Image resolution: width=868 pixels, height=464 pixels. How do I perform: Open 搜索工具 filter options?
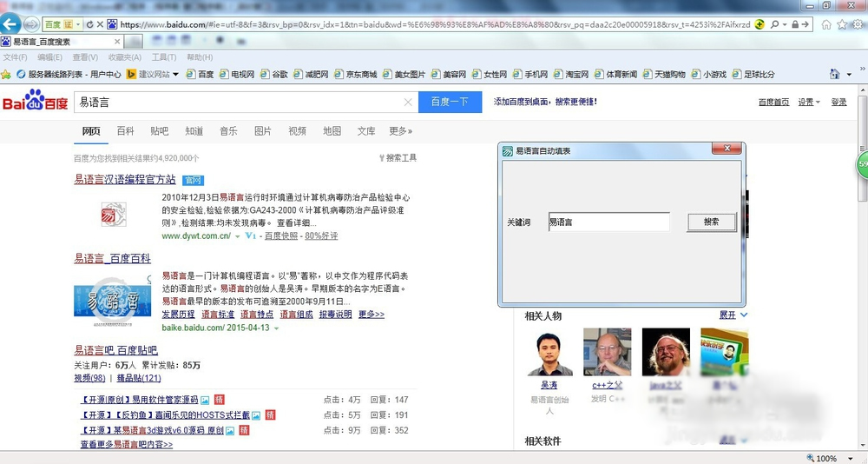tap(398, 158)
